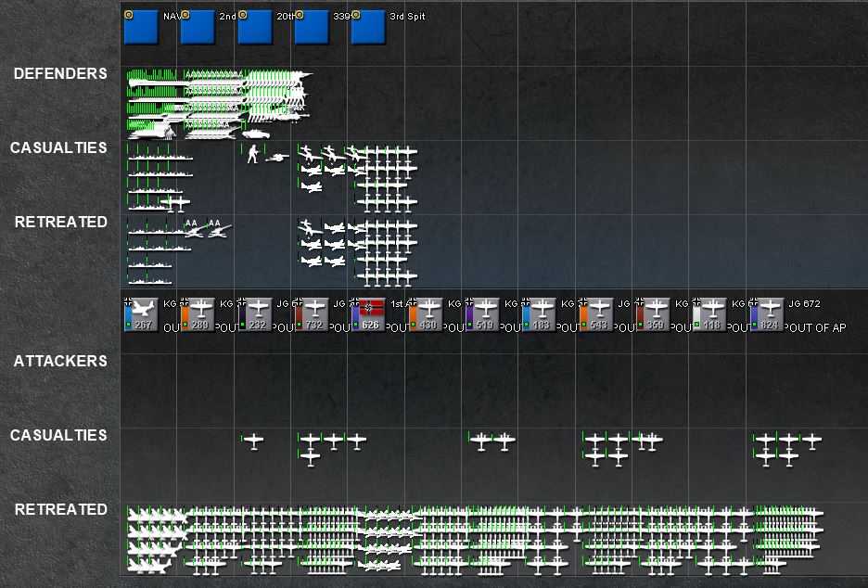The height and width of the screenshot is (588, 868).
Task: Select the white-striped KG unit numbered 118
Action: tap(709, 314)
